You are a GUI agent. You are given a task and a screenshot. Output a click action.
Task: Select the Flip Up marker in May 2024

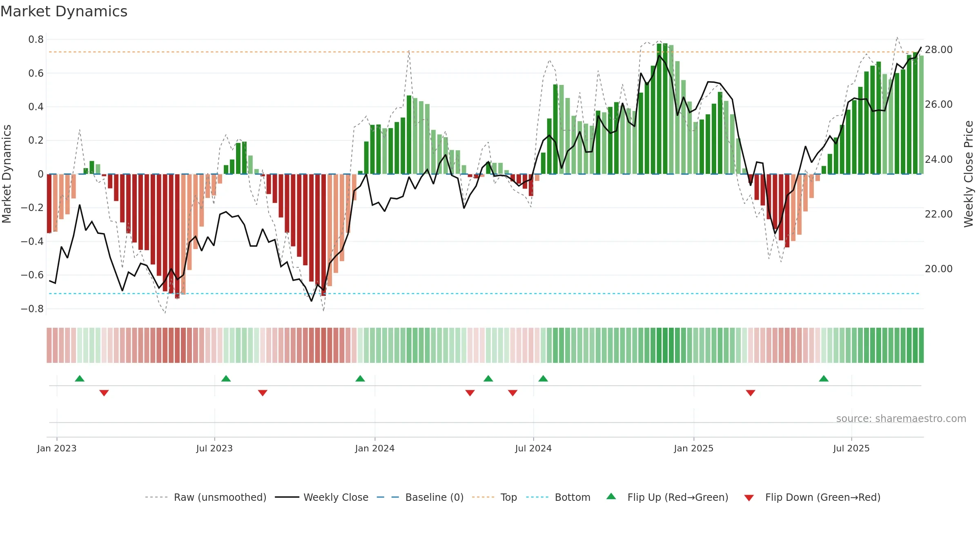[x=488, y=378]
